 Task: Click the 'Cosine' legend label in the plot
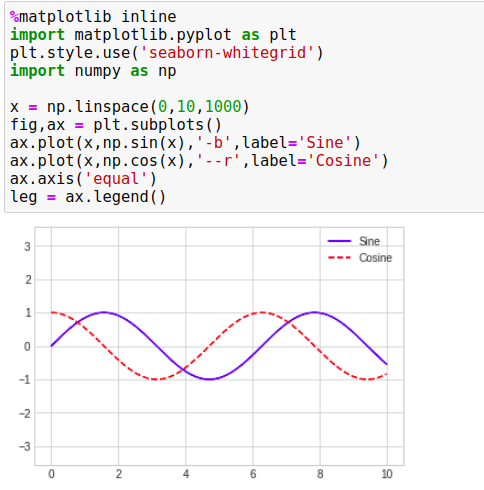tap(375, 258)
